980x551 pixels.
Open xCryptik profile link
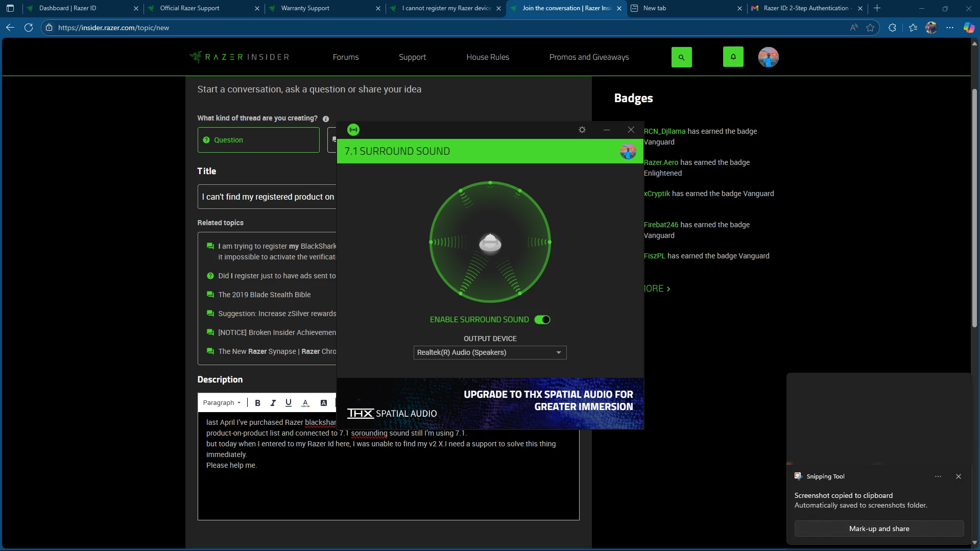657,194
